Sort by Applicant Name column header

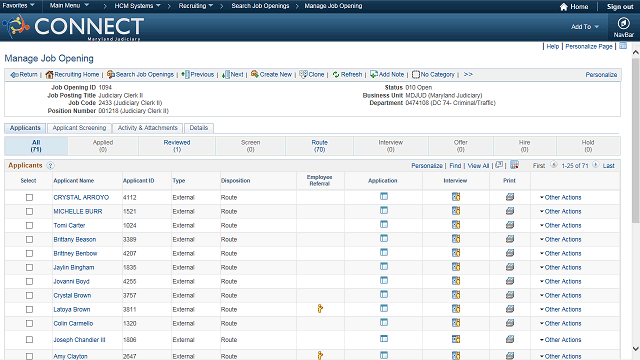[x=73, y=180]
